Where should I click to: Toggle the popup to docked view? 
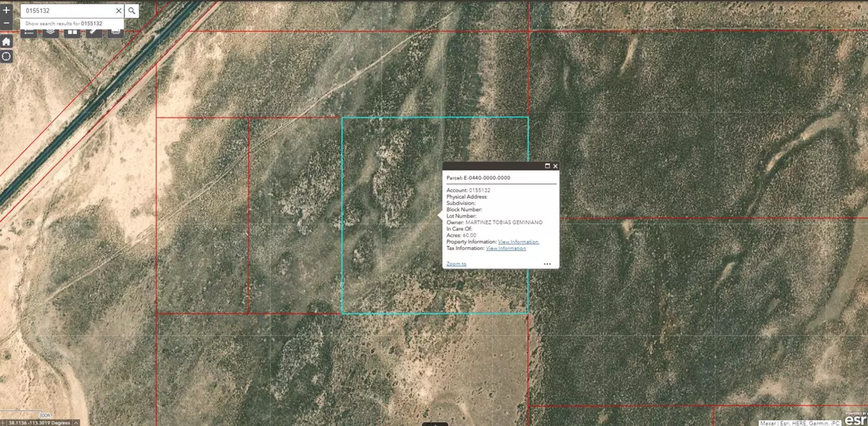pos(547,165)
